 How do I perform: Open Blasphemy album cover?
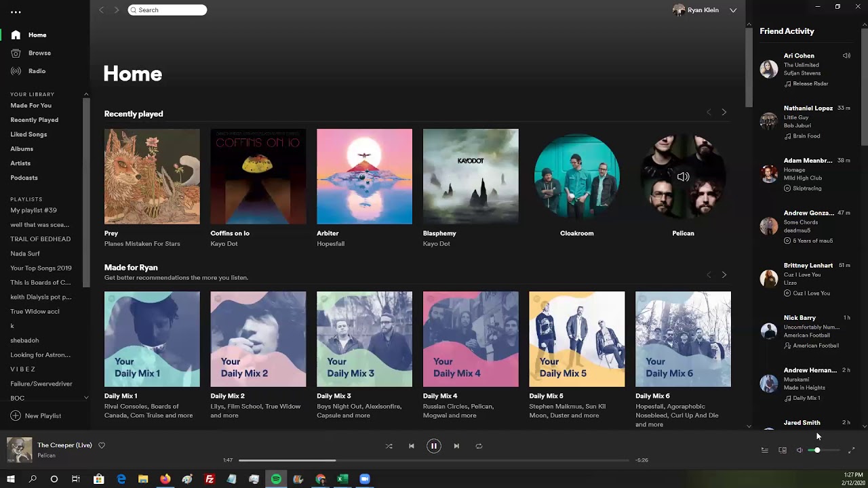point(471,176)
